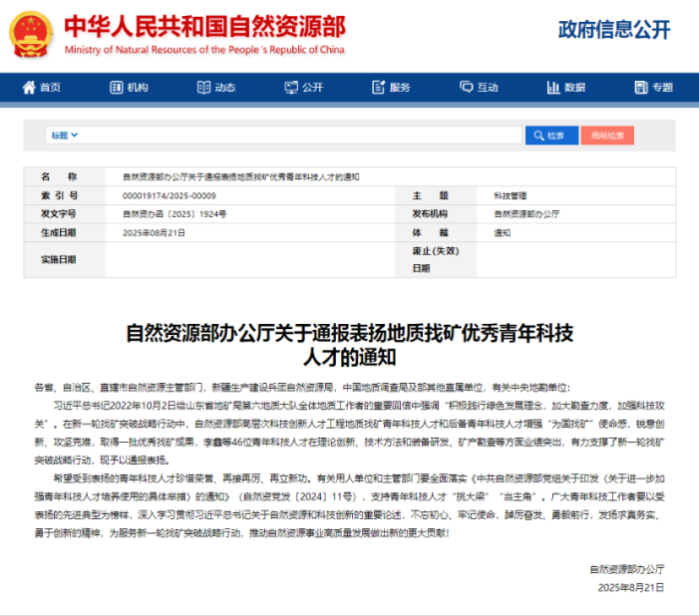Click the 政府信息公开 header link
This screenshot has width=699, height=616.
(x=613, y=30)
